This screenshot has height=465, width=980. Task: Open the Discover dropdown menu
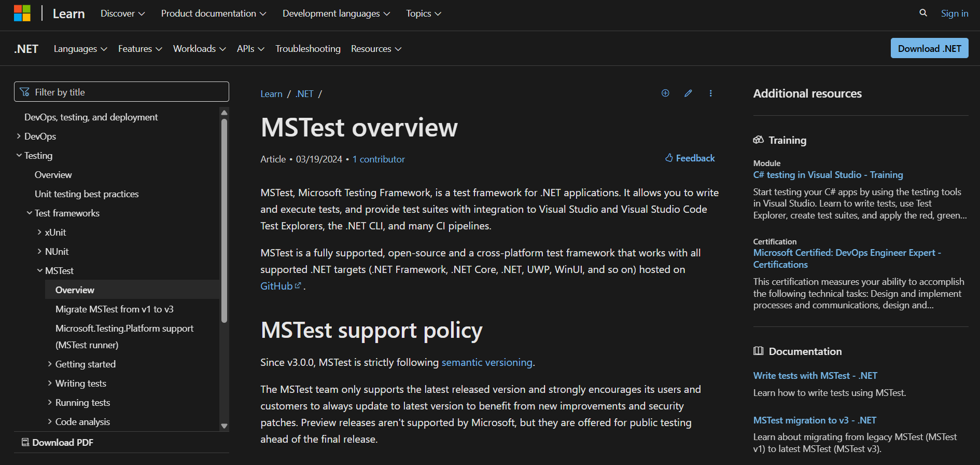point(122,13)
